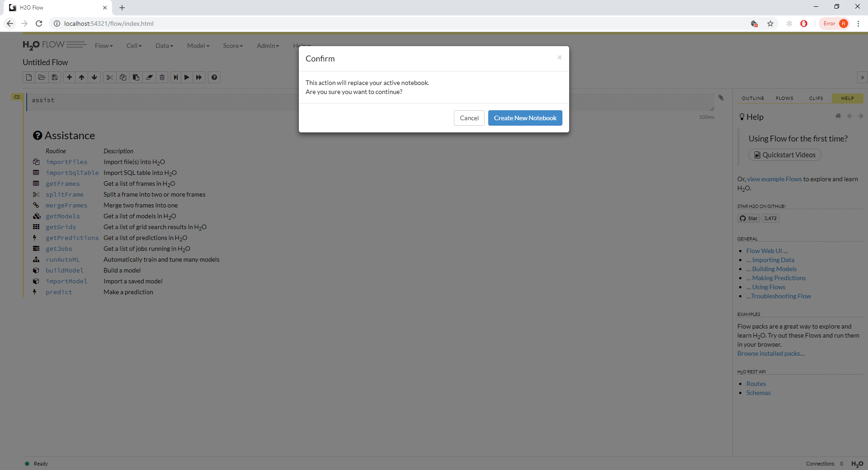
Task: Open the Model menu
Action: 198,46
